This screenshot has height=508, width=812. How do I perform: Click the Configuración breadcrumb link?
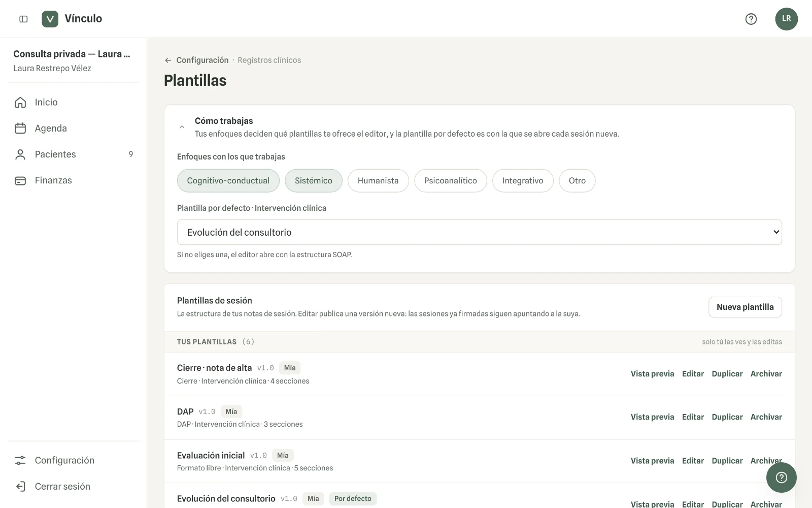[x=202, y=60]
